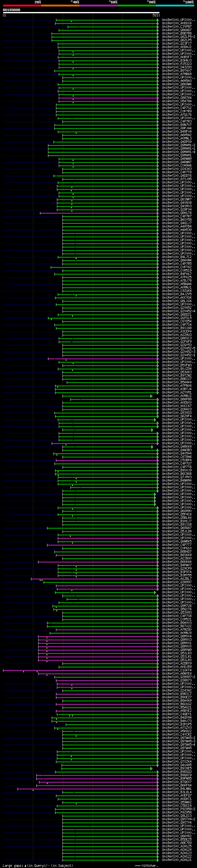Select the query ID AU109880
The width and height of the screenshot is (197, 868).
11,10
